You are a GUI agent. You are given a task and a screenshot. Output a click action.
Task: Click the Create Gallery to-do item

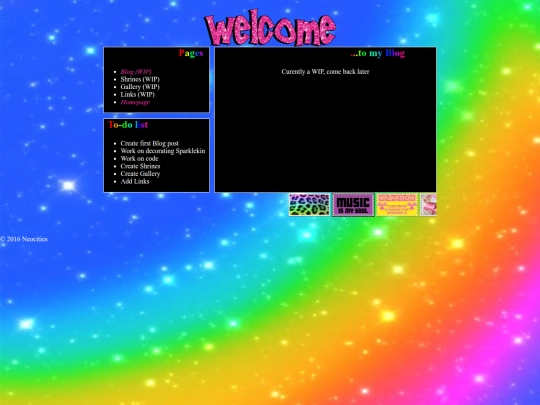point(140,174)
